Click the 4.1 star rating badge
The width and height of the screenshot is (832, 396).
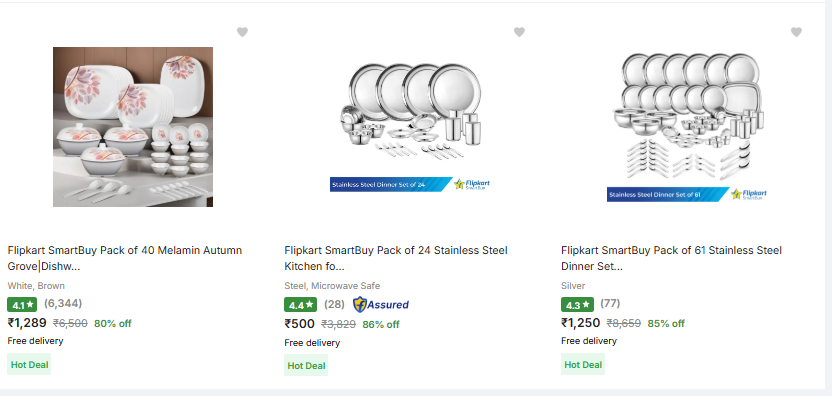[22, 305]
